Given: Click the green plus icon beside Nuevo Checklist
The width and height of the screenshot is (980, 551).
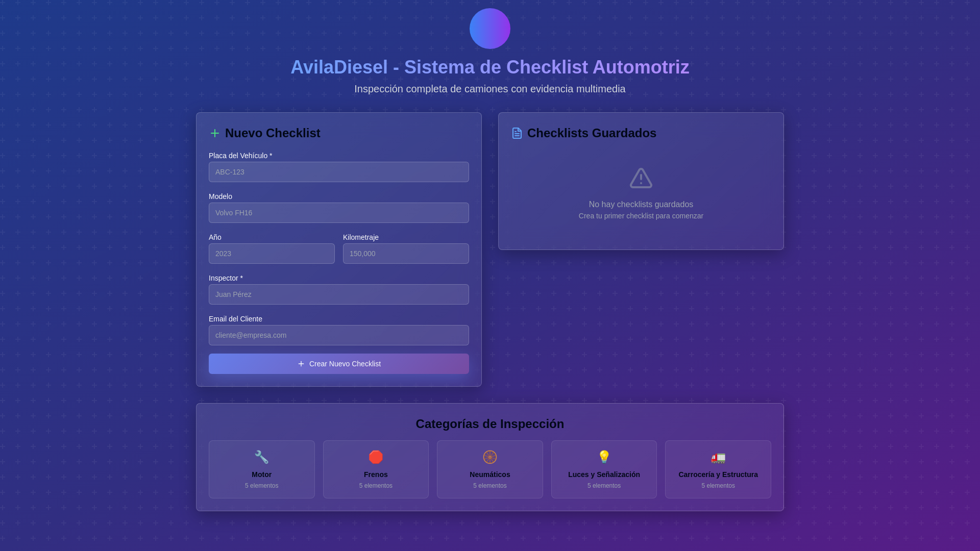Looking at the screenshot, I should coord(215,133).
